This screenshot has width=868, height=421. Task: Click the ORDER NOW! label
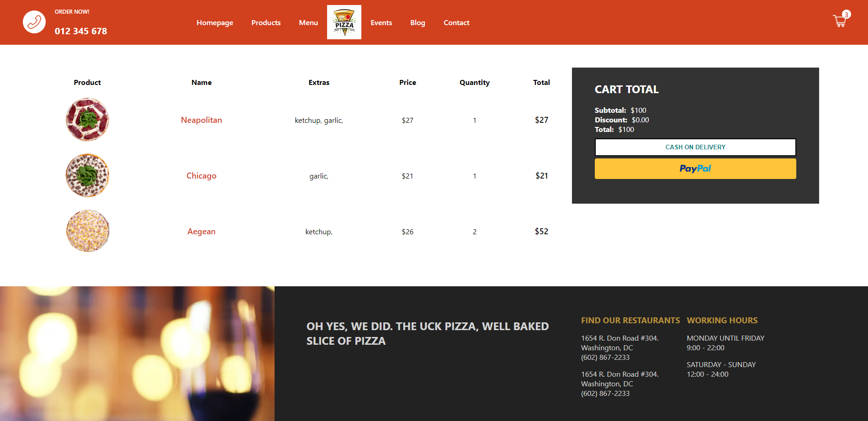click(x=72, y=12)
